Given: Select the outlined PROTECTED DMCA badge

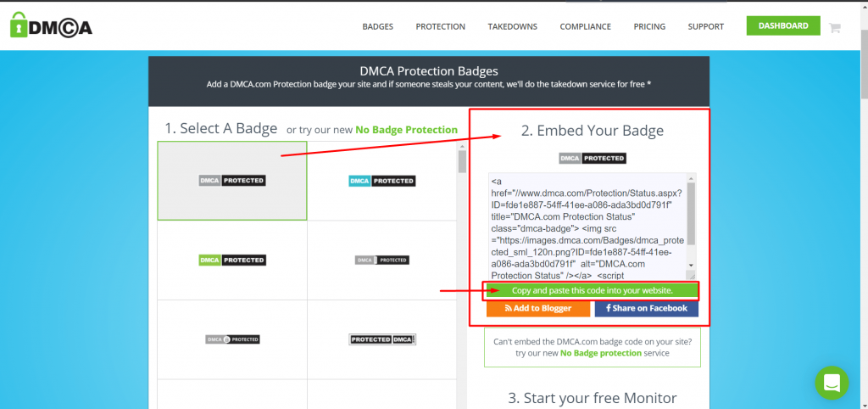Looking at the screenshot, I should (382, 339).
